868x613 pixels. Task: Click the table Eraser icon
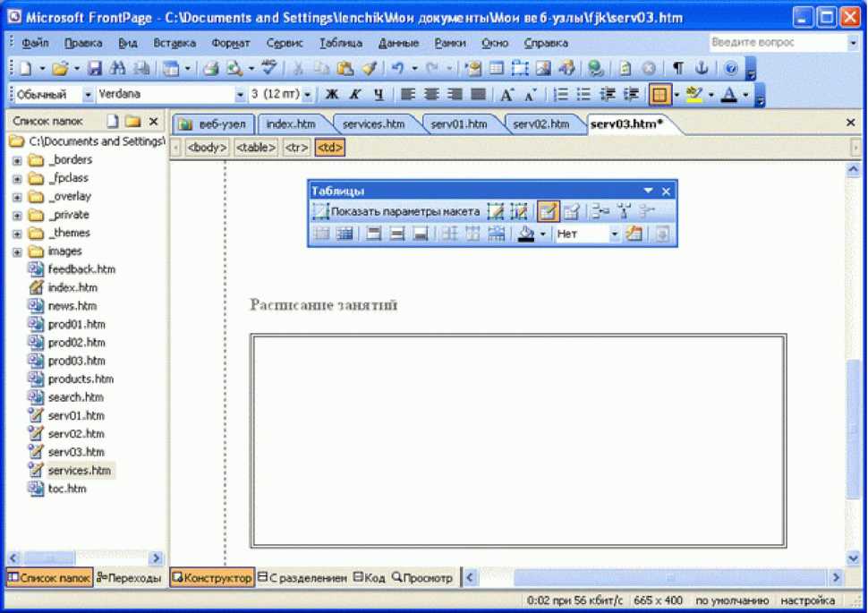pos(572,212)
